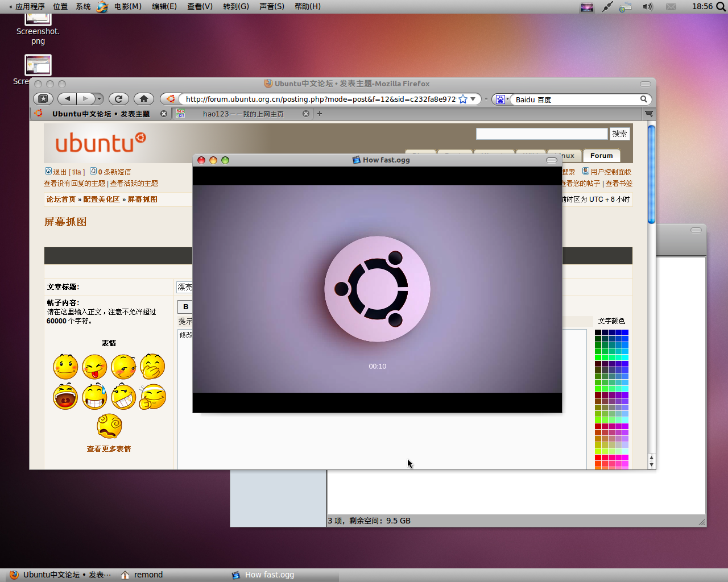Click 查看没有回复的主题 link
The height and width of the screenshot is (582, 728).
click(x=75, y=184)
